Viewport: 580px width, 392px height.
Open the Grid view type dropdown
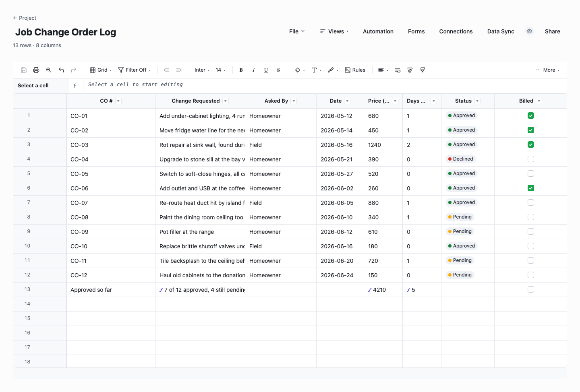[x=101, y=70]
